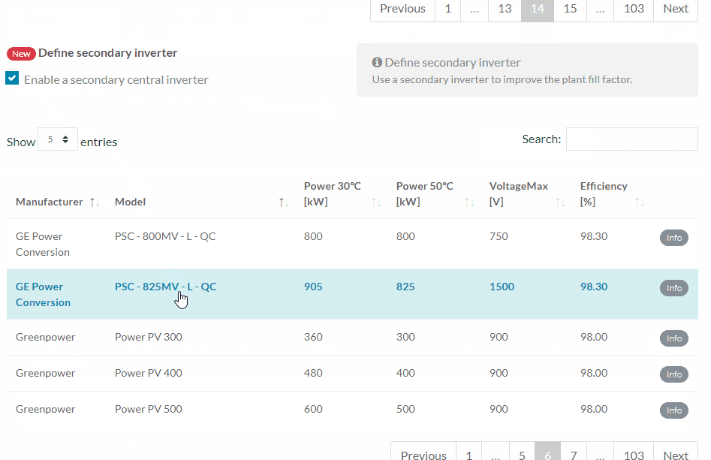
Task: Click 1500 VoltageMax value
Action: pyautogui.click(x=502, y=287)
